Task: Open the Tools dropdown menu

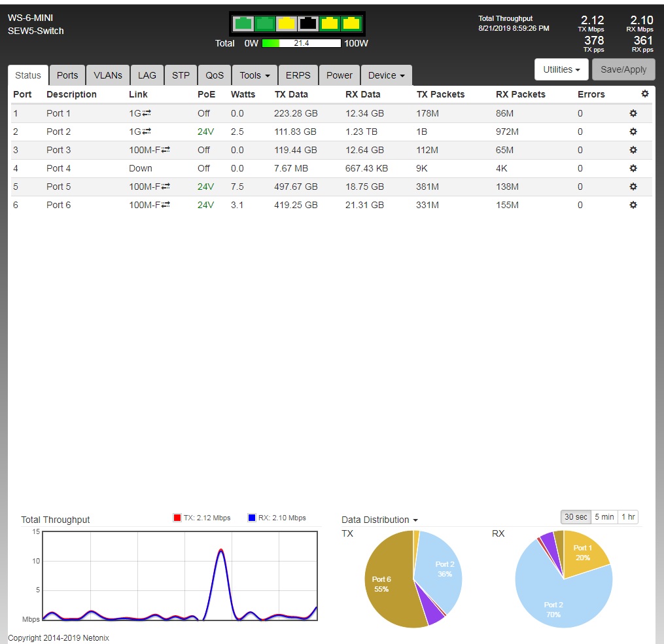Action: (254, 75)
